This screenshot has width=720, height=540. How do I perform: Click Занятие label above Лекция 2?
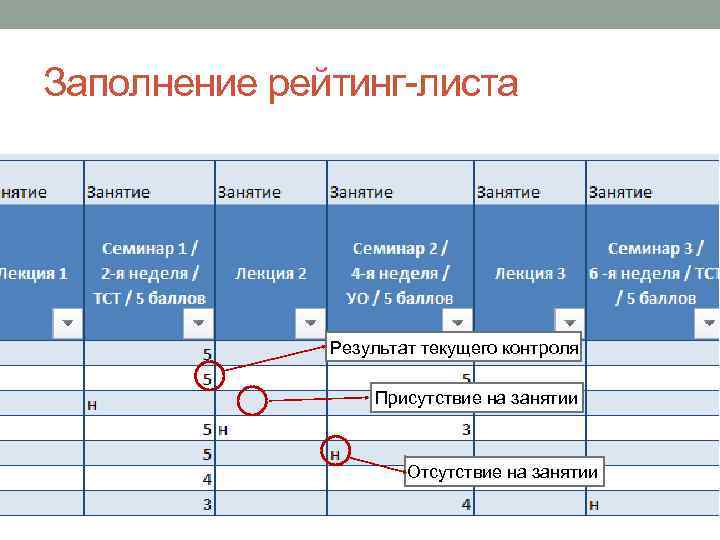click(249, 192)
